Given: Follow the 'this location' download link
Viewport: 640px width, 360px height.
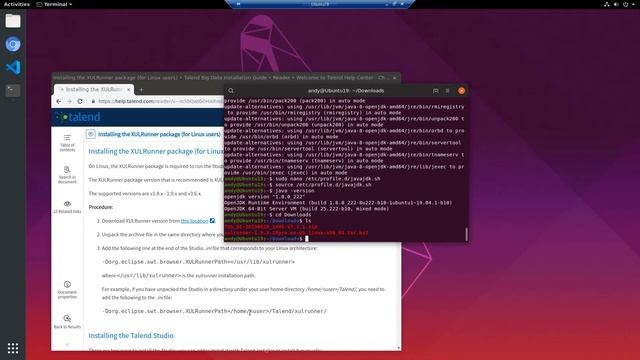Looking at the screenshot, I should 194,221.
